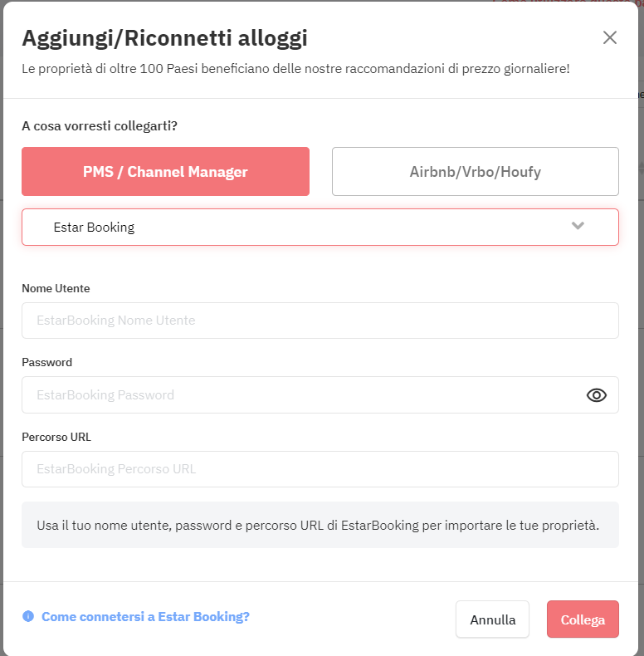Focus the Percorso URL input field

[x=320, y=469]
